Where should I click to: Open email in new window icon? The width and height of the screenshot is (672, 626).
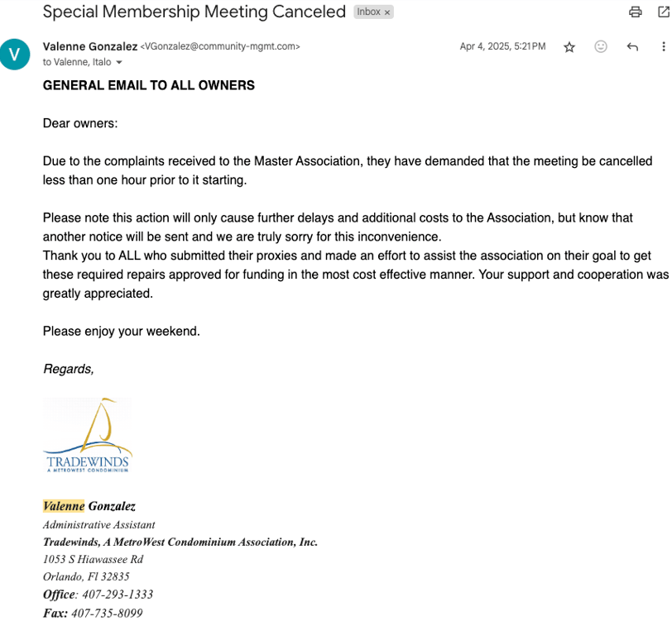pos(664,12)
